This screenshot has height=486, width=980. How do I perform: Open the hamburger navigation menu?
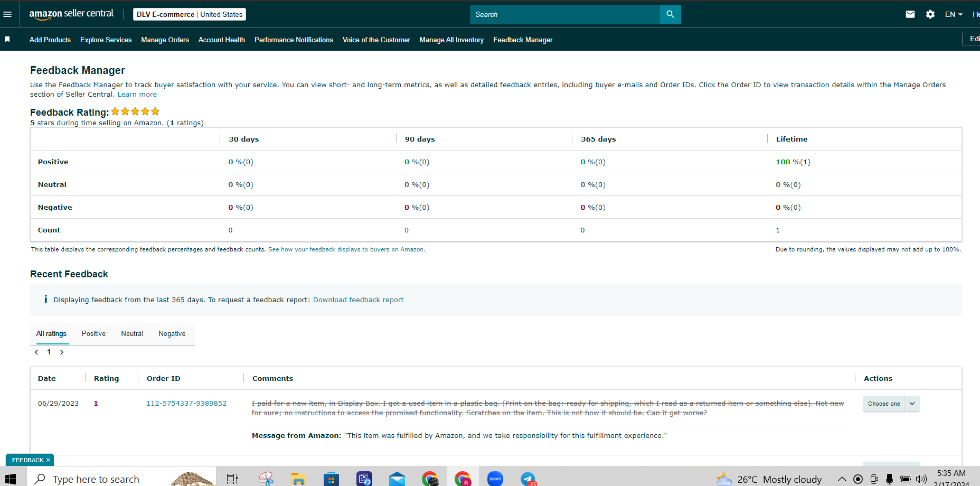(7, 14)
